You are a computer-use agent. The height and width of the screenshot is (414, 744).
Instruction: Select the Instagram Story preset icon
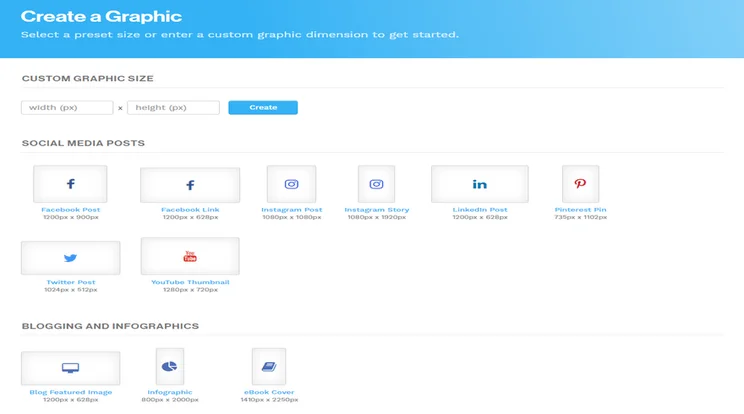376,184
